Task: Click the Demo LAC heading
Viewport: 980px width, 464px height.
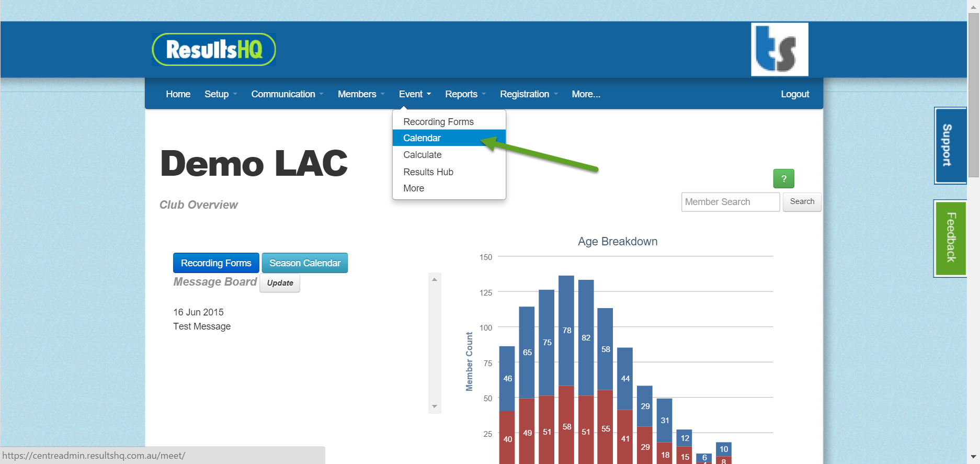Action: (254, 163)
